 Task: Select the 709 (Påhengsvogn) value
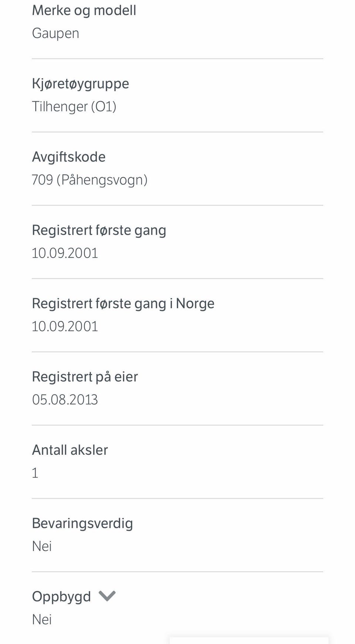click(x=89, y=180)
